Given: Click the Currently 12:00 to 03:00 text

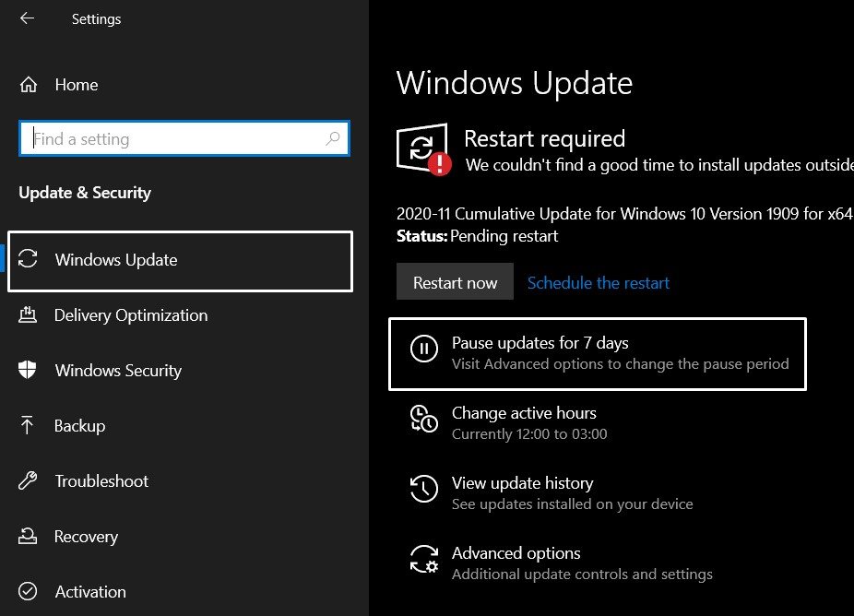Looking at the screenshot, I should (x=529, y=434).
